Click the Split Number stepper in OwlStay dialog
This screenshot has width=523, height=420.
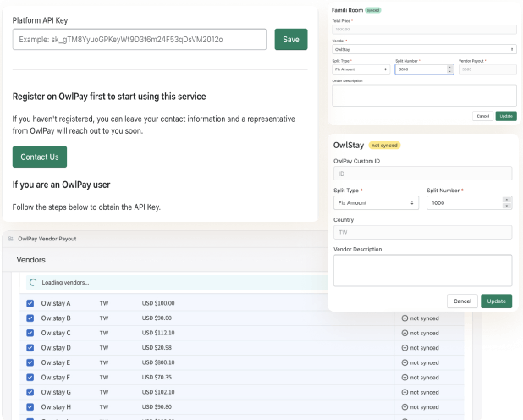tap(507, 203)
